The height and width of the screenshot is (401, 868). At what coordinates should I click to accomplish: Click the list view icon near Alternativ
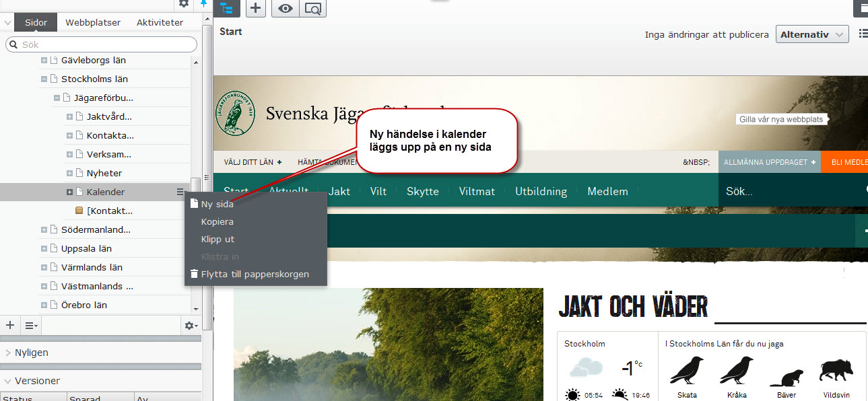pyautogui.click(x=863, y=34)
